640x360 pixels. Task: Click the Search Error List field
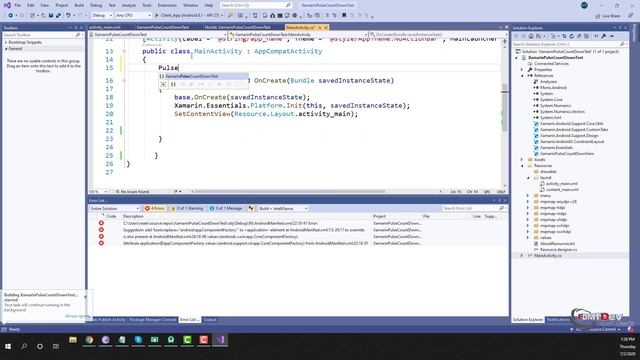473,209
